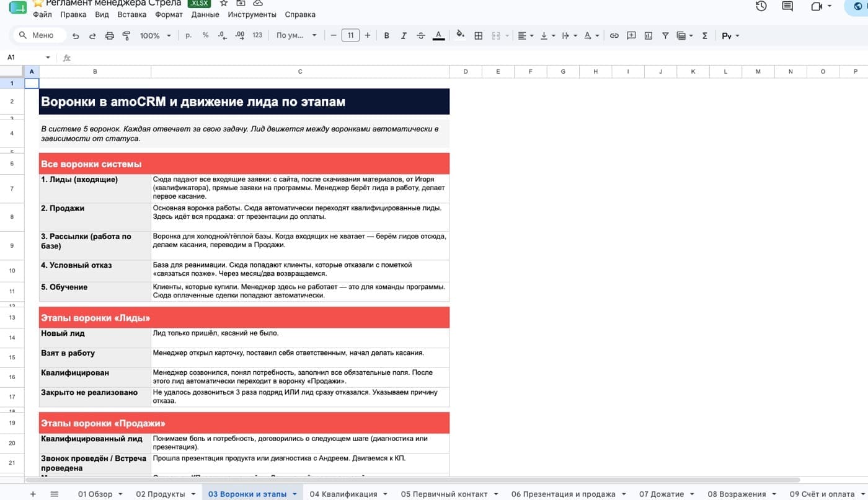Open the zoom 100% dropdown
Screen dimensions: 868x500
pyautogui.click(x=155, y=36)
